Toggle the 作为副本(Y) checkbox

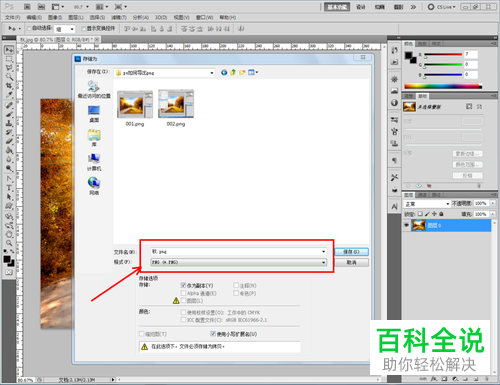[x=183, y=285]
